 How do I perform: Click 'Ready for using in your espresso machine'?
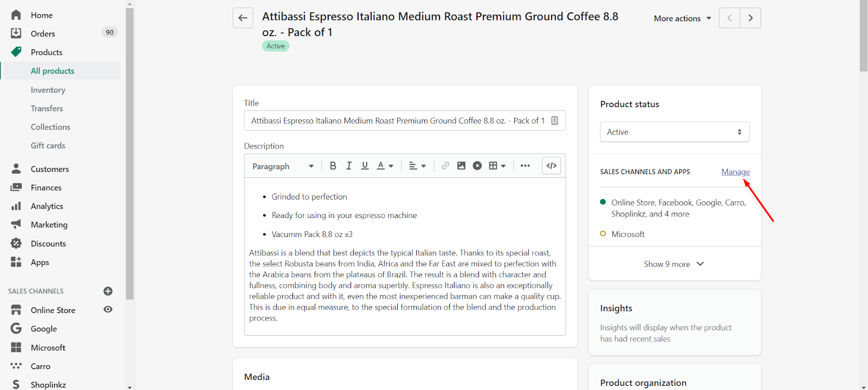(344, 215)
